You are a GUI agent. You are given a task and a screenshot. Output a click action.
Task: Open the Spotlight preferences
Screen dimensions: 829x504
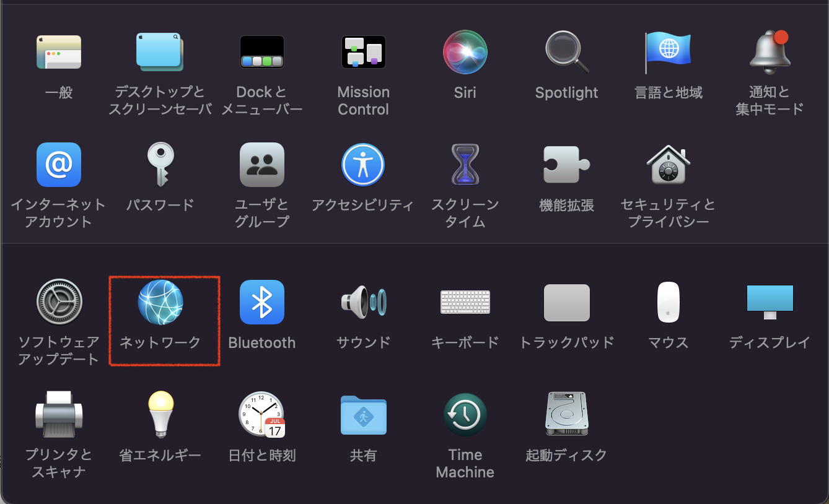(x=567, y=52)
